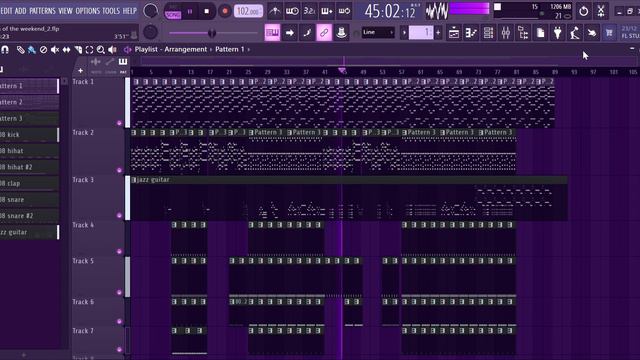The width and height of the screenshot is (640, 360).
Task: Open the Line snap dropdown
Action: 378,32
